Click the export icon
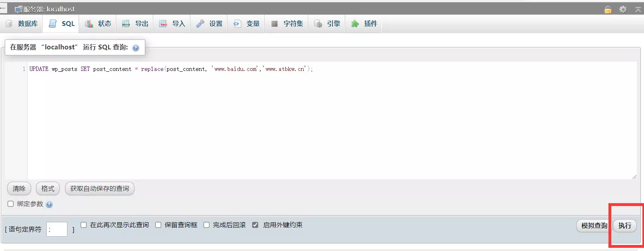The width and height of the screenshot is (644, 251). (126, 24)
